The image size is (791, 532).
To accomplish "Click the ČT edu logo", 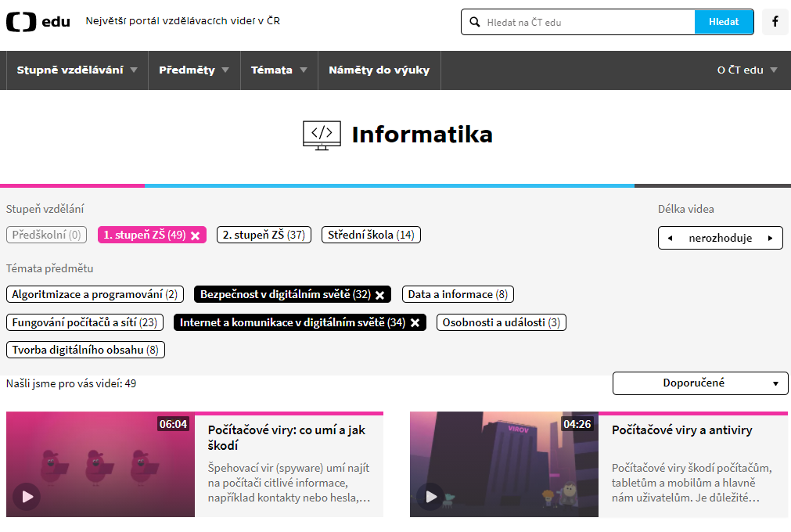I will click(38, 22).
